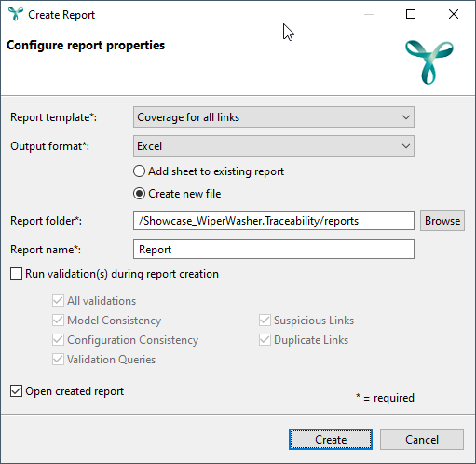Screen dimensions: 476x464
Task: Close the Create Report dialog
Action: click(454, 14)
